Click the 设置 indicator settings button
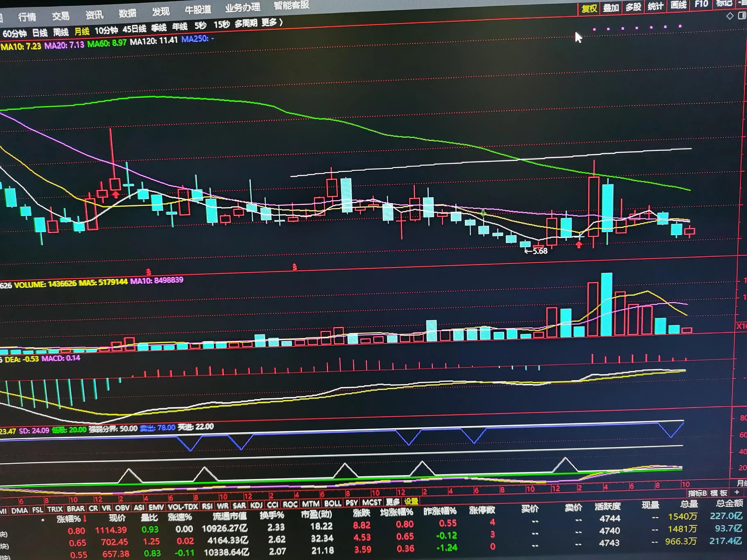This screenshot has height=560, width=747. point(411,502)
